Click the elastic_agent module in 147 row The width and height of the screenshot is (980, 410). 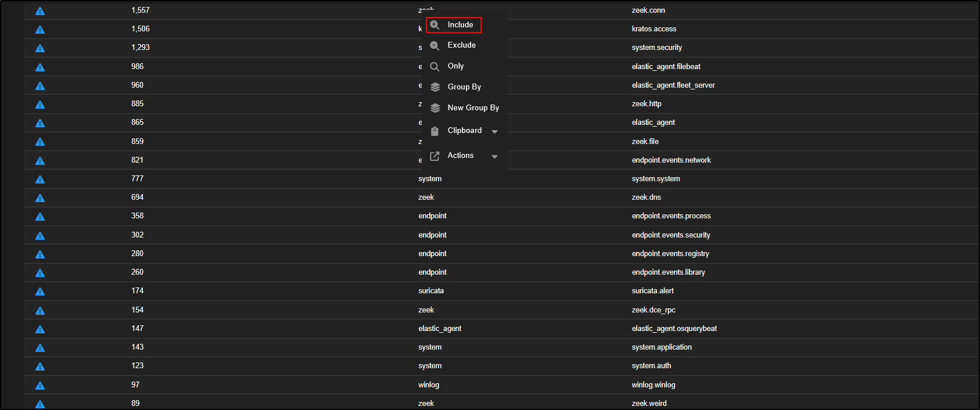tap(440, 329)
